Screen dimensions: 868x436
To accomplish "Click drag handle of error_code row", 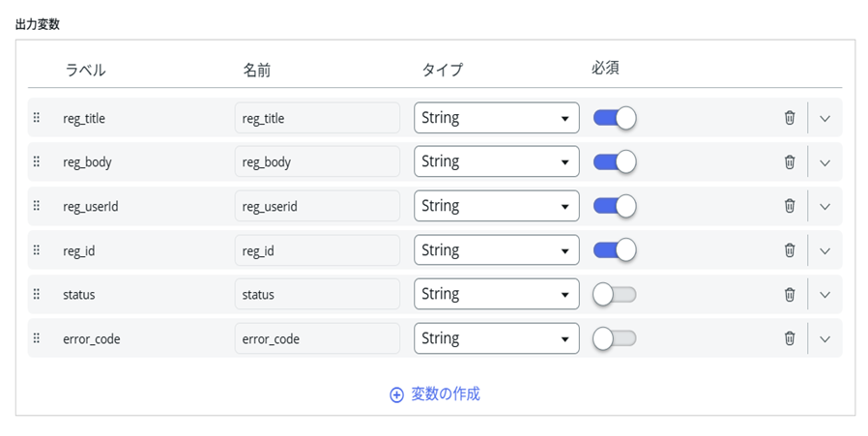I will click(37, 338).
